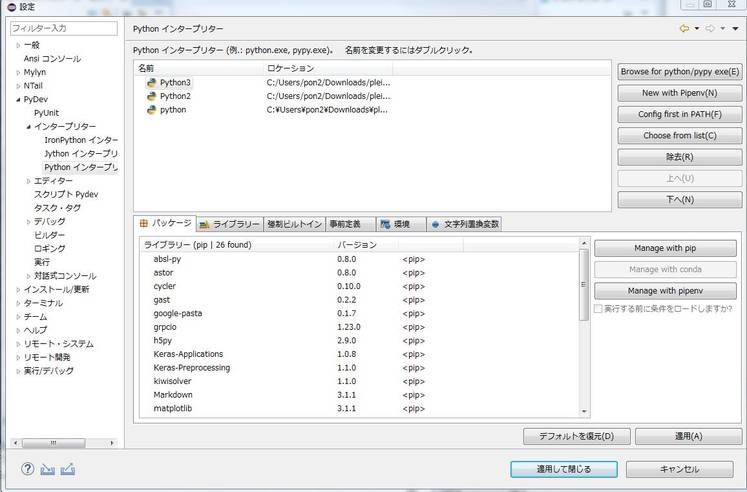Collapse the PyDev tree node
This screenshot has width=747, height=492.
coord(18,100)
